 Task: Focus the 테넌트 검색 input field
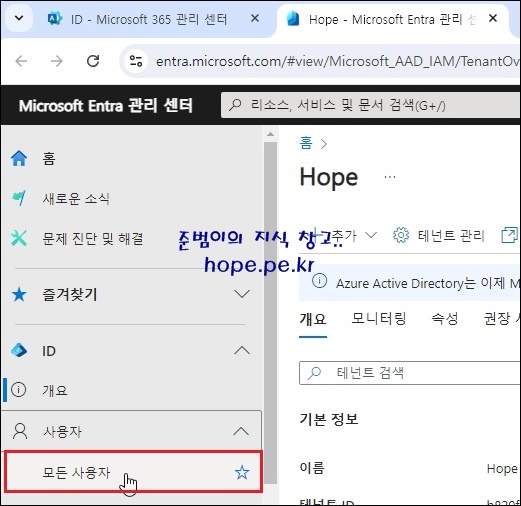tap(410, 373)
